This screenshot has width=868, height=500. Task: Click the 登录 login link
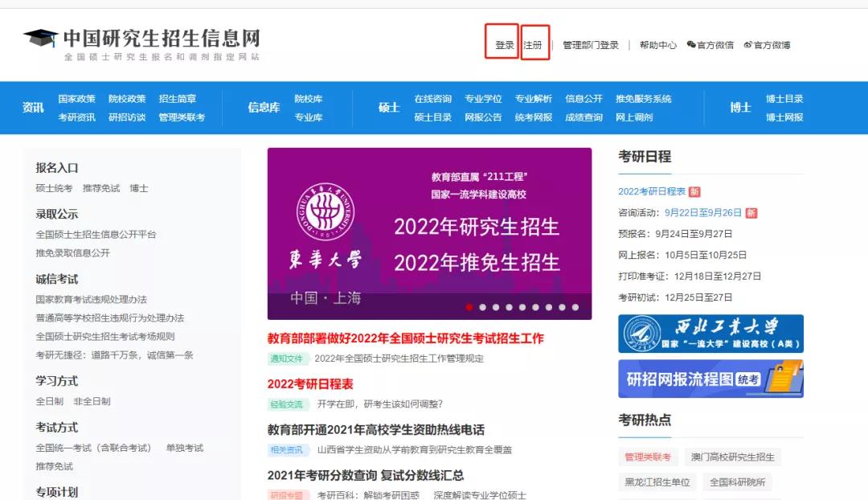504,46
